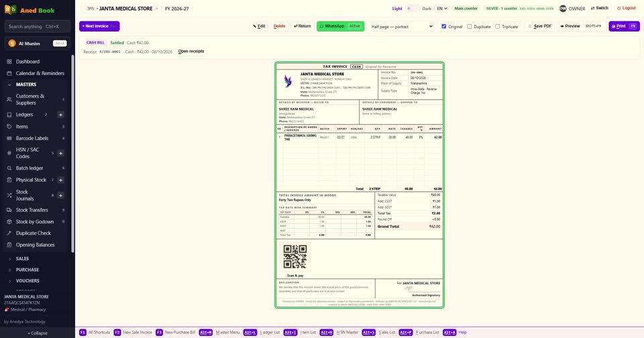Click the Return button
The width and height of the screenshot is (644, 338).
pyautogui.click(x=303, y=26)
